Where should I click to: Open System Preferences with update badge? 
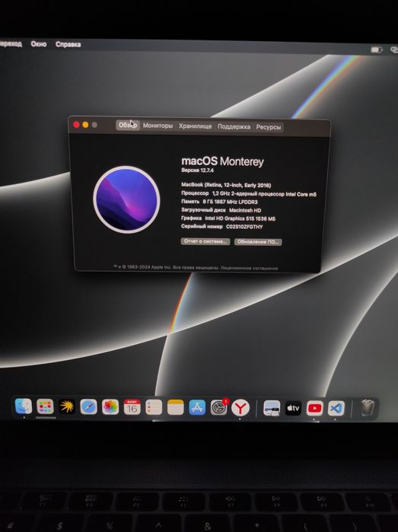(219, 407)
